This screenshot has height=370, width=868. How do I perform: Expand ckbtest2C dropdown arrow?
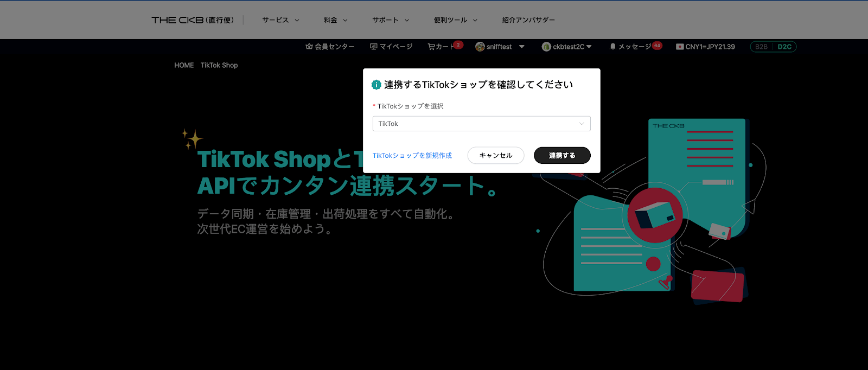point(589,47)
